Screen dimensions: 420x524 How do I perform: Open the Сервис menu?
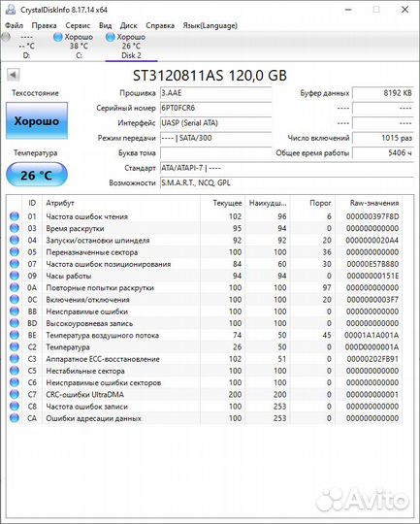[x=78, y=25]
